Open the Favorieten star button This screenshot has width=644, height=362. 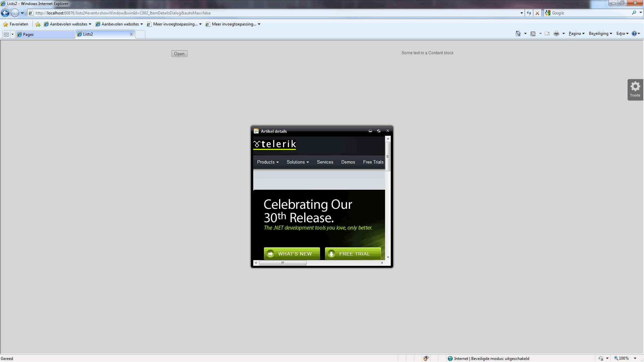(16, 24)
